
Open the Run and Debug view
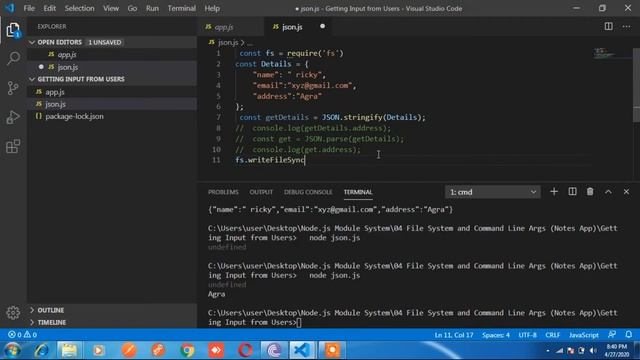pos(13,117)
